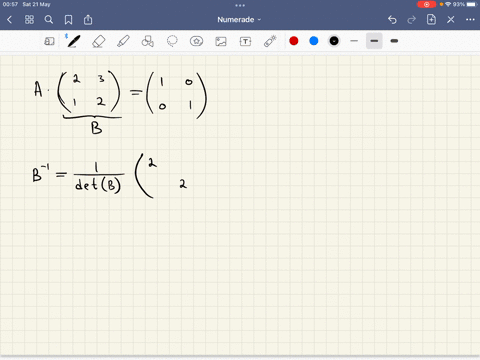Screen dimensions: 480x360
Task: Choose the blue pen color
Action: point(314,41)
